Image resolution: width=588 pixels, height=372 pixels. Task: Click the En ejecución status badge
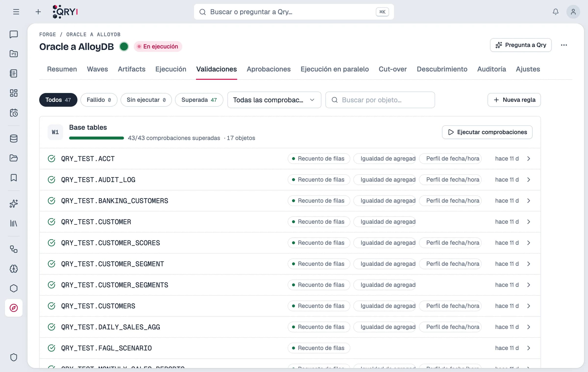(158, 46)
